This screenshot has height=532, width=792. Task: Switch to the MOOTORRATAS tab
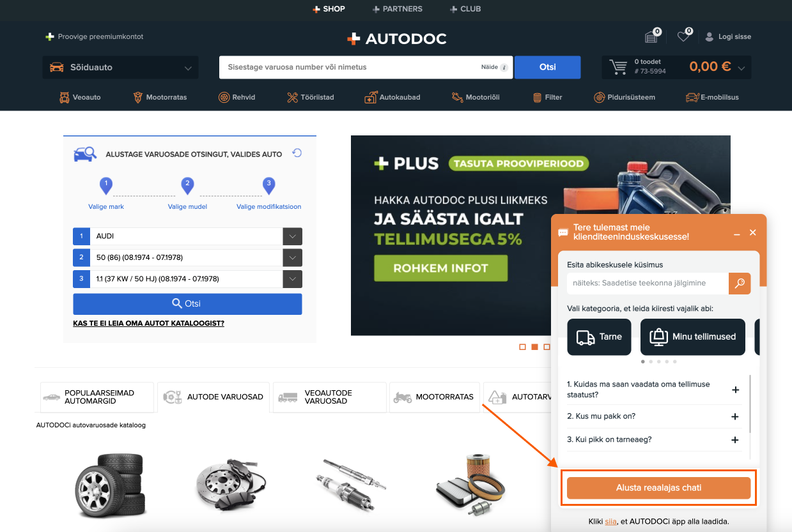[435, 397]
